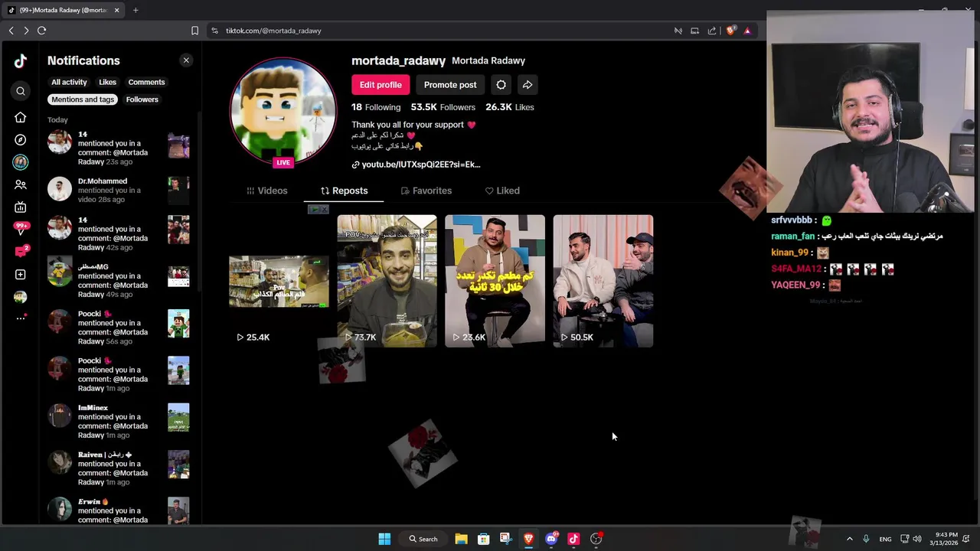Open Microsoft Store from the taskbar
Viewport: 980px width, 551px height.
pos(483,539)
